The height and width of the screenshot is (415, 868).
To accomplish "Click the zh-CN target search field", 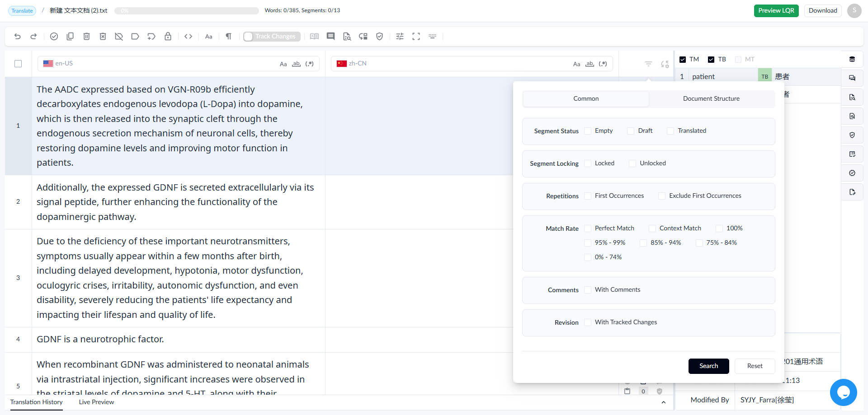I will (x=472, y=64).
